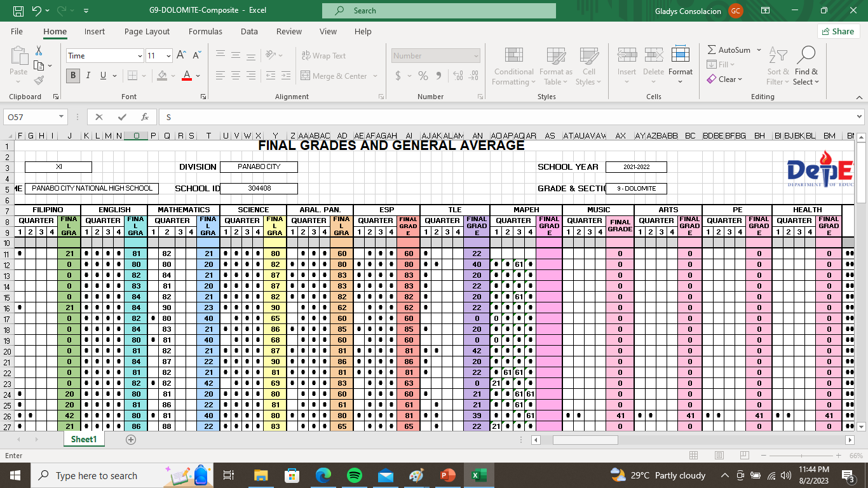This screenshot has height=488, width=868.
Task: Select the Sheet1 sheet tab
Action: point(84,439)
